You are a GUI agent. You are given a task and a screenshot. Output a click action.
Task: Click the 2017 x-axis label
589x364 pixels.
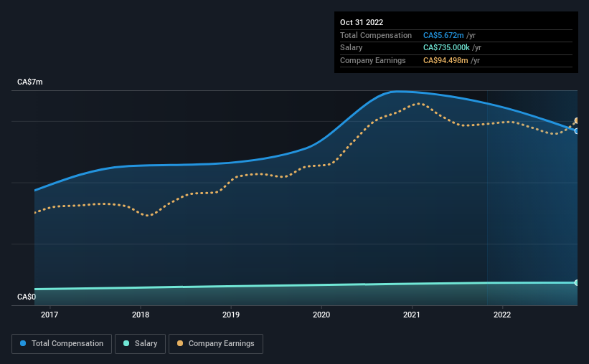pyautogui.click(x=50, y=315)
